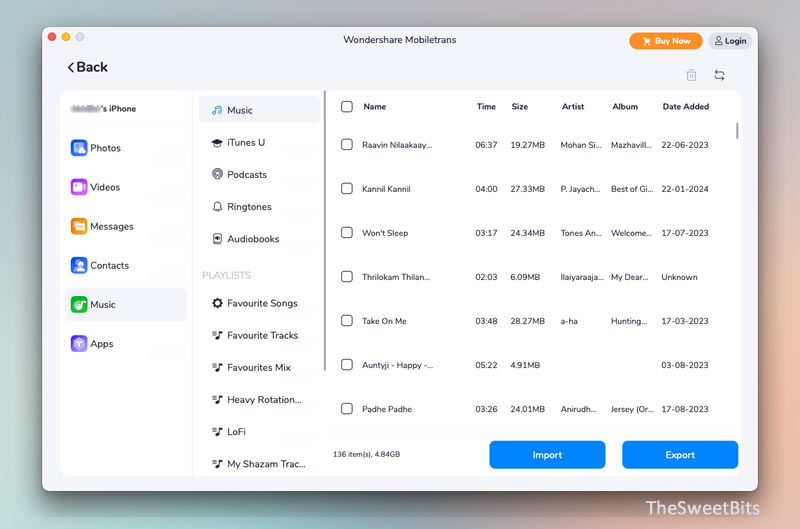Check the Kannil Kannil song checkbox

point(347,189)
